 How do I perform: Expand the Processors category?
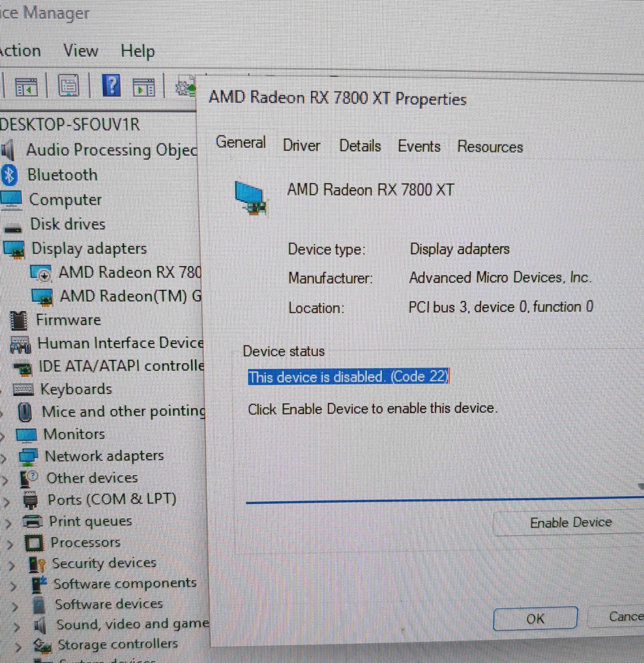pyautogui.click(x=10, y=544)
